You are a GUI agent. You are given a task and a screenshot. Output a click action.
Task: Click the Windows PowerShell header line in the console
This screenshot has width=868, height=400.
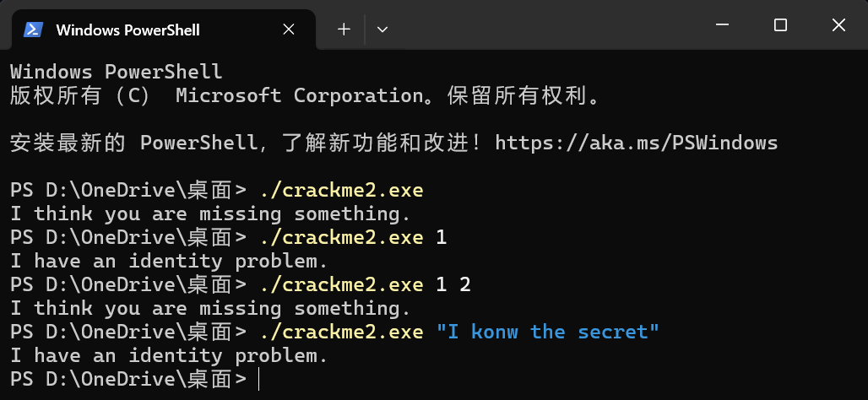click(117, 72)
